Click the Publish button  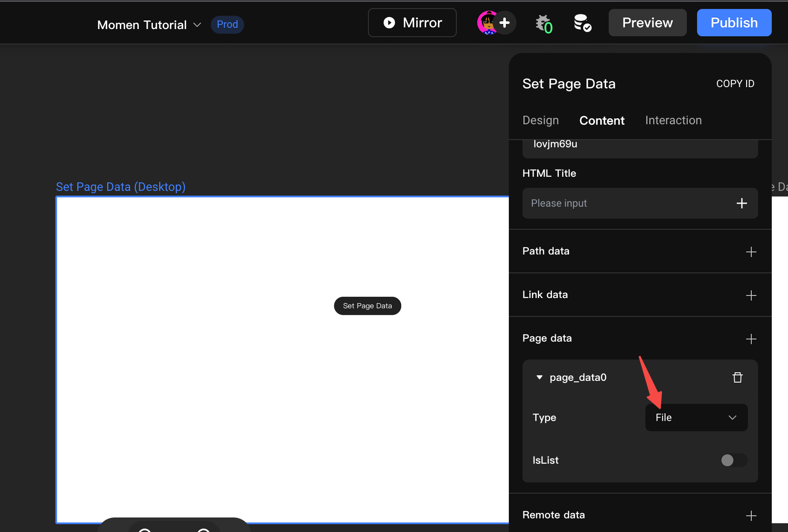pyautogui.click(x=734, y=22)
